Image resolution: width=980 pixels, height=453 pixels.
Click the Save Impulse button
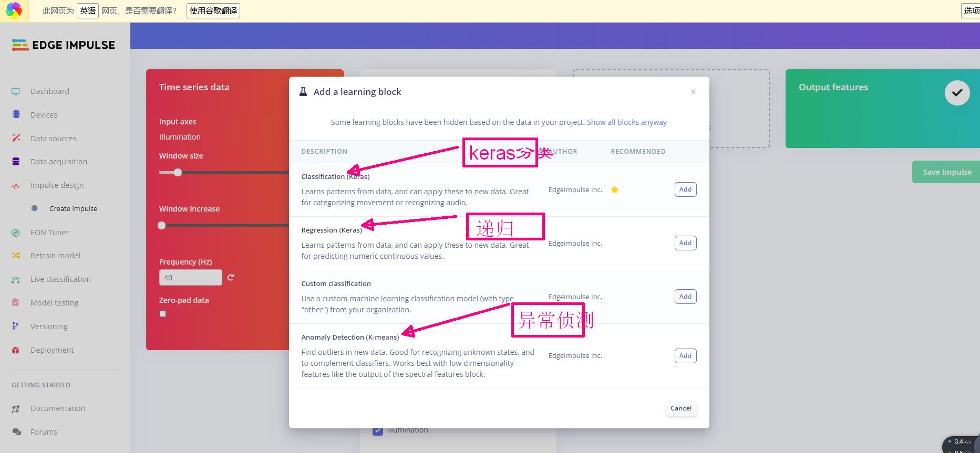coord(947,172)
